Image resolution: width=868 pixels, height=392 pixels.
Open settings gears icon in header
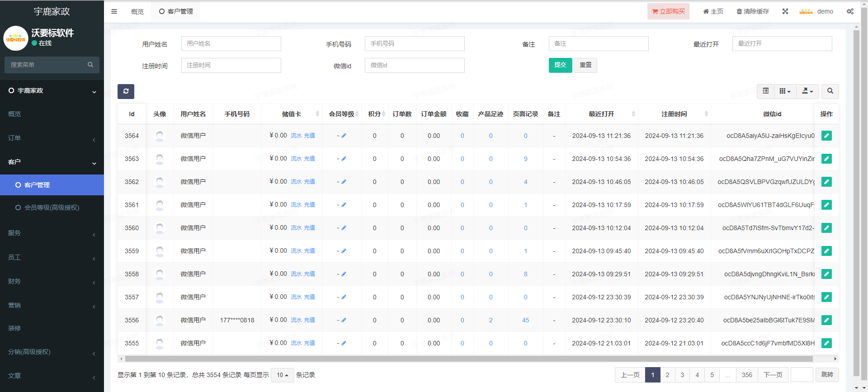tap(850, 11)
